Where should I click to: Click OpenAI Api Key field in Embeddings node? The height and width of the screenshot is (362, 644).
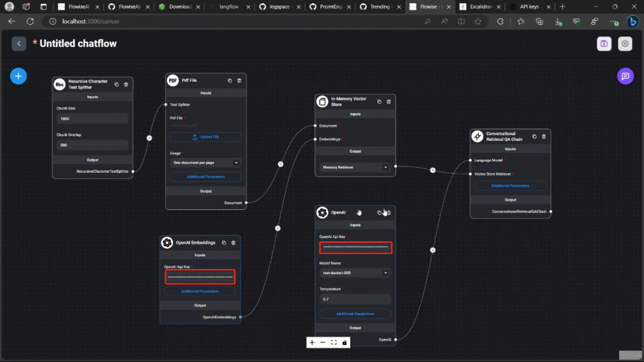pos(201,277)
